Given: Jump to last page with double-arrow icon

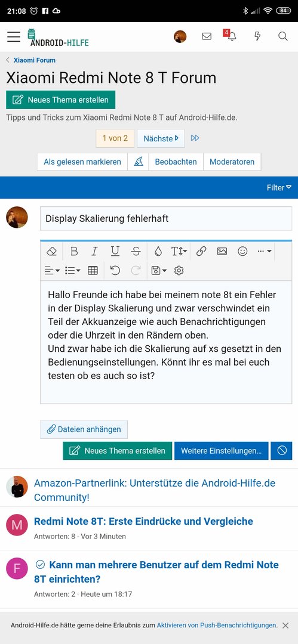Looking at the screenshot, I should (195, 138).
